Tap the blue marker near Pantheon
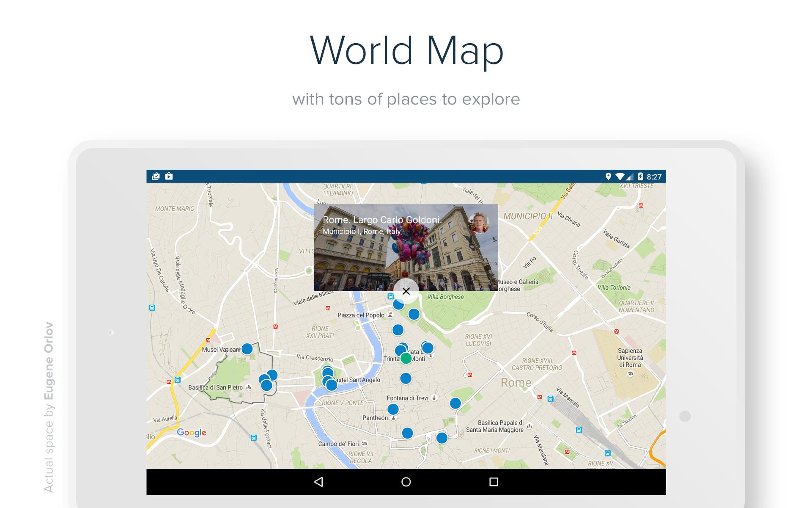812x508 pixels. (393, 409)
